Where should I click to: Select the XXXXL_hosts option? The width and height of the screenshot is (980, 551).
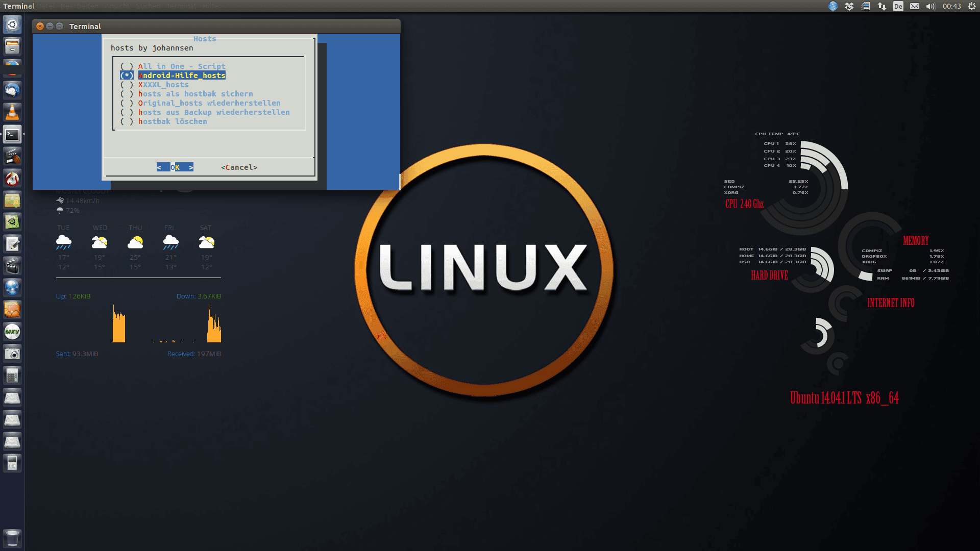154,85
